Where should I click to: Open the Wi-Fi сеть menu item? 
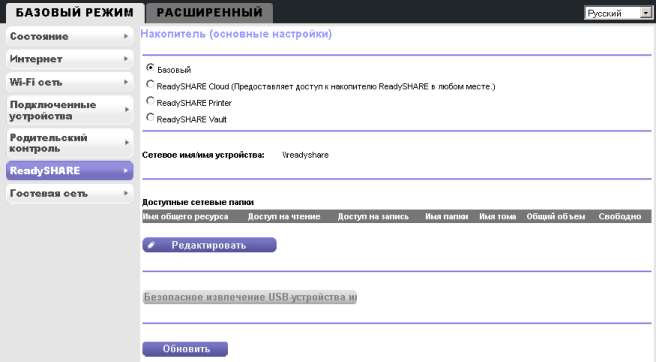[69, 82]
